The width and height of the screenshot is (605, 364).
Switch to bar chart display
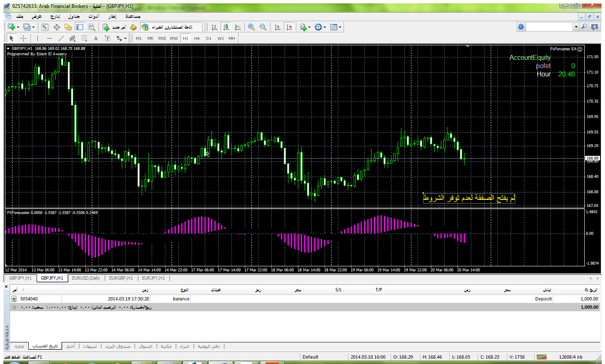tap(214, 27)
